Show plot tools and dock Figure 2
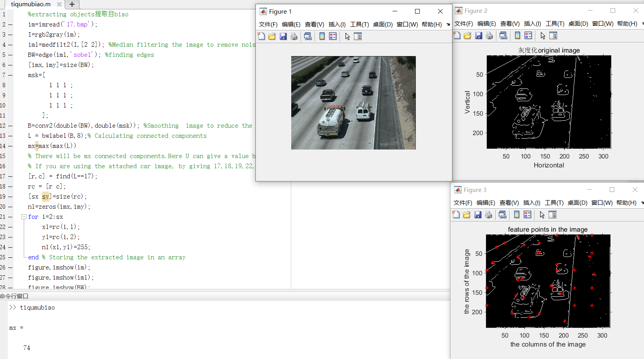Viewport: 644px width, 359px height. [554, 35]
